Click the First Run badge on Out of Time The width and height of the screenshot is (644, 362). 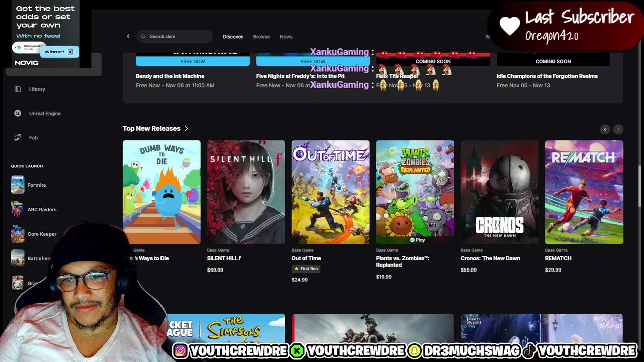[306, 269]
